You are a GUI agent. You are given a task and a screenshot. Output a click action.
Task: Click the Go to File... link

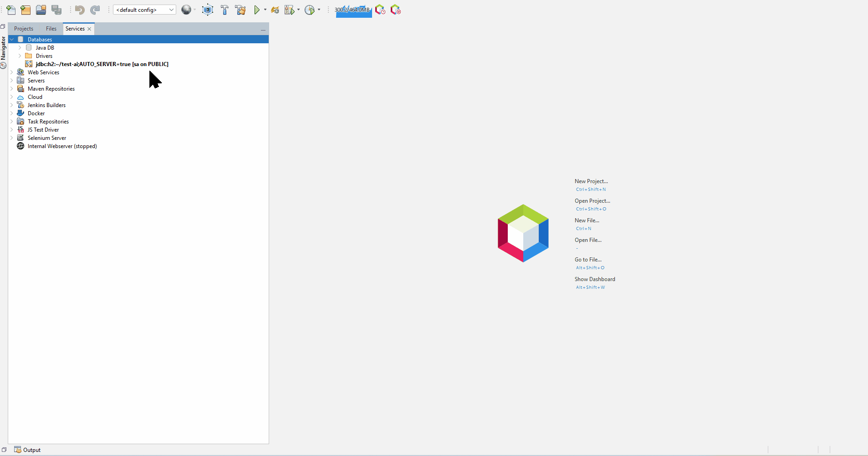point(588,260)
